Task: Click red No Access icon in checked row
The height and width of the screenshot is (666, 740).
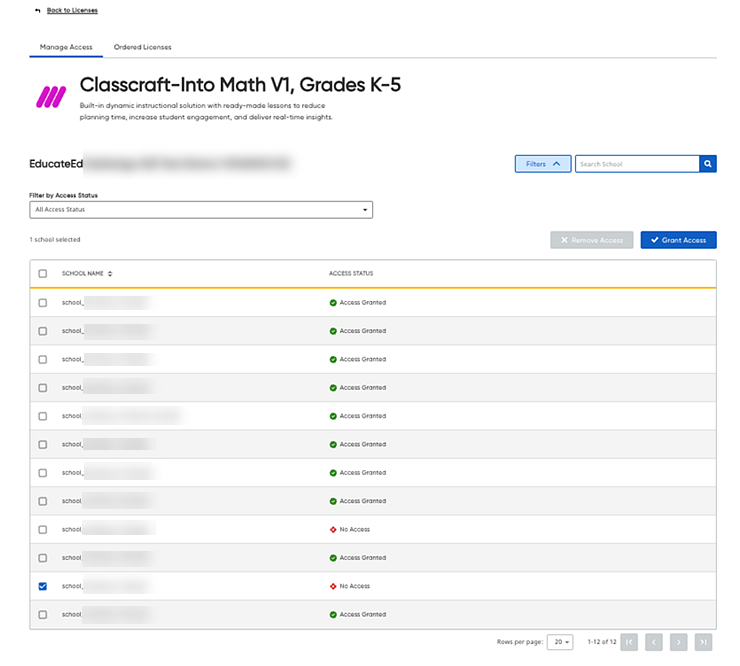Action: (x=333, y=586)
